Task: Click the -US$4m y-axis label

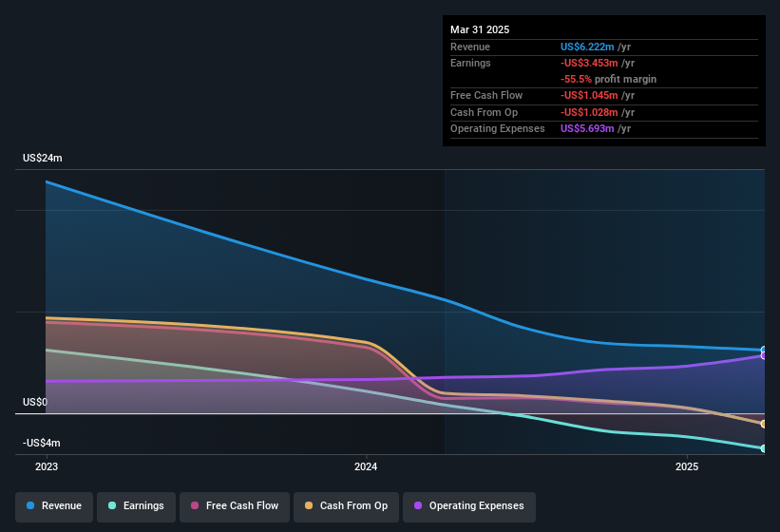Action: pyautogui.click(x=41, y=443)
